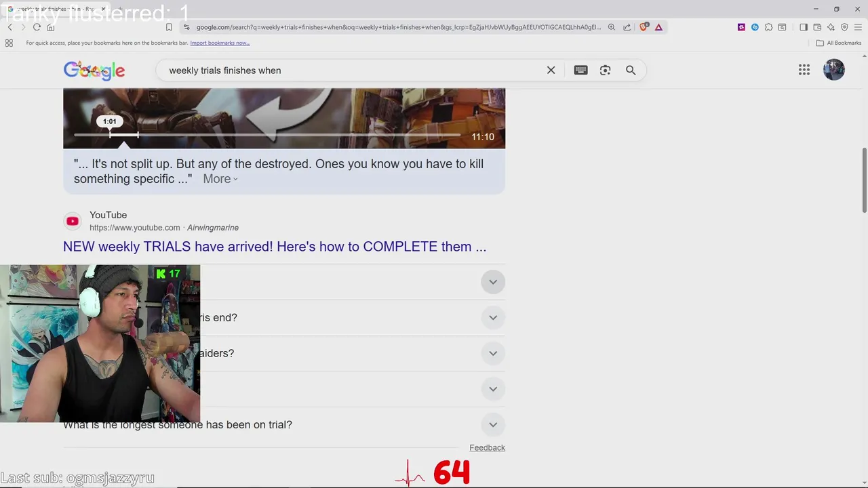Screen dimensions: 868x488
Task: Expand 'What is the longest someone has been on trial?'
Action: 284,425
